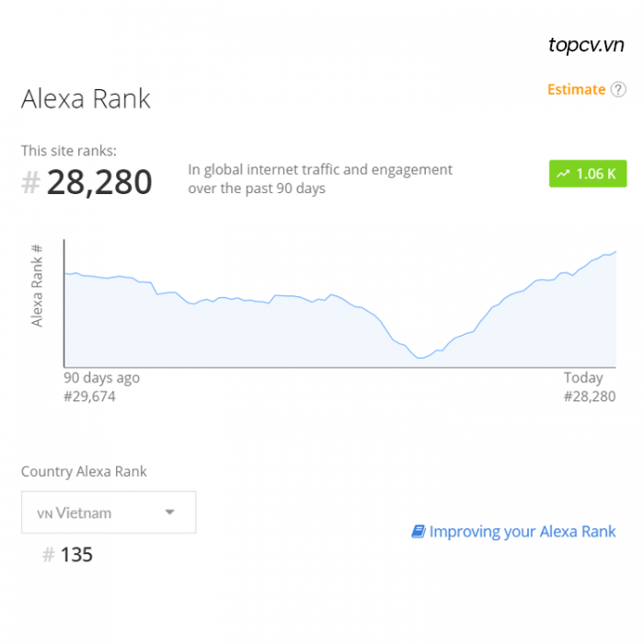The width and height of the screenshot is (644, 644).
Task: Click the green 1.06 K badge
Action: (588, 173)
